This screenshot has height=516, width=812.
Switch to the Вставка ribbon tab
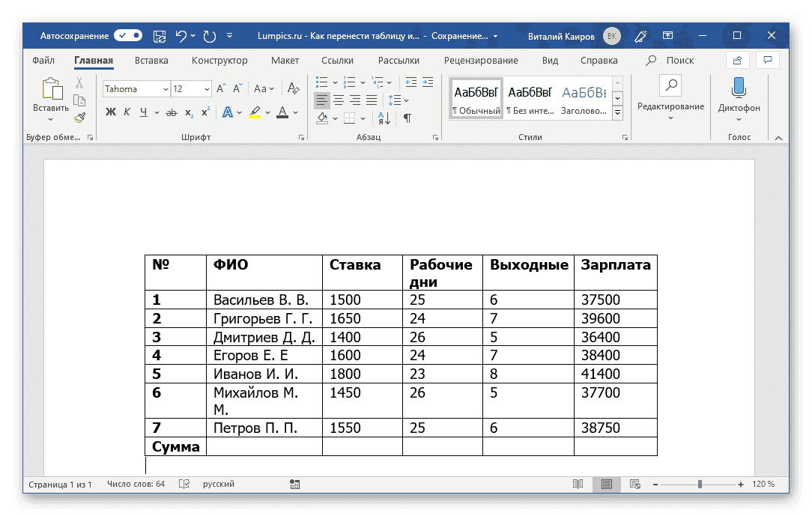[x=151, y=61]
